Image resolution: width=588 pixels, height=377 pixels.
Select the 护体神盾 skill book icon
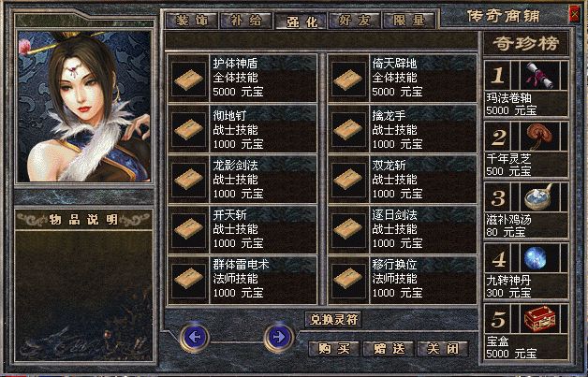(188, 80)
